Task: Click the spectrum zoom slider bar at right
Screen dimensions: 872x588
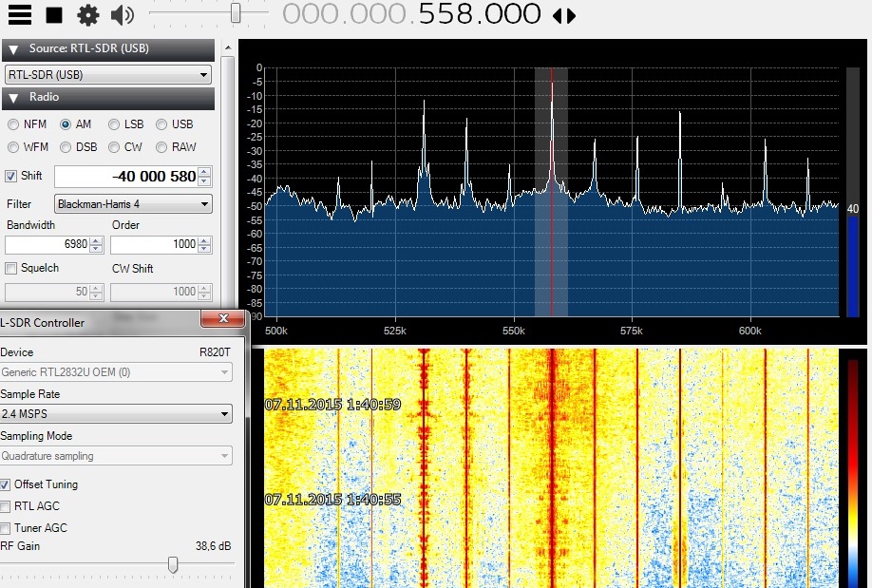Action: [853, 193]
